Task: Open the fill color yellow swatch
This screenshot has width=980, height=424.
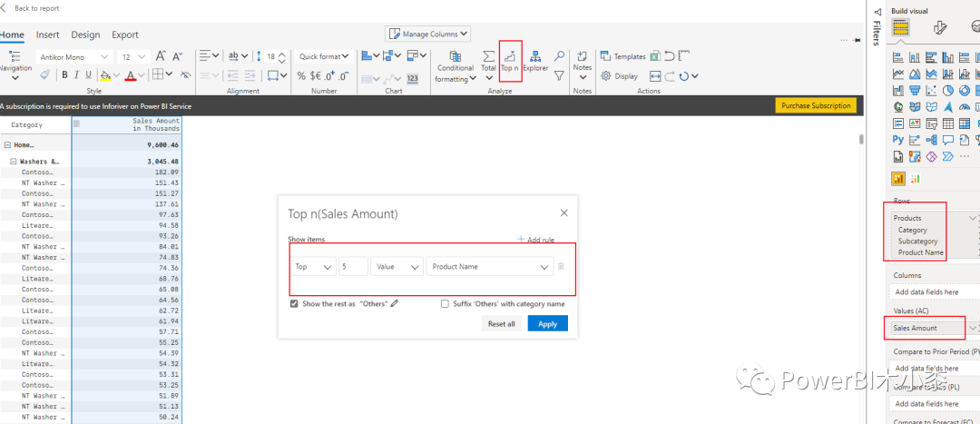Action: tap(105, 75)
